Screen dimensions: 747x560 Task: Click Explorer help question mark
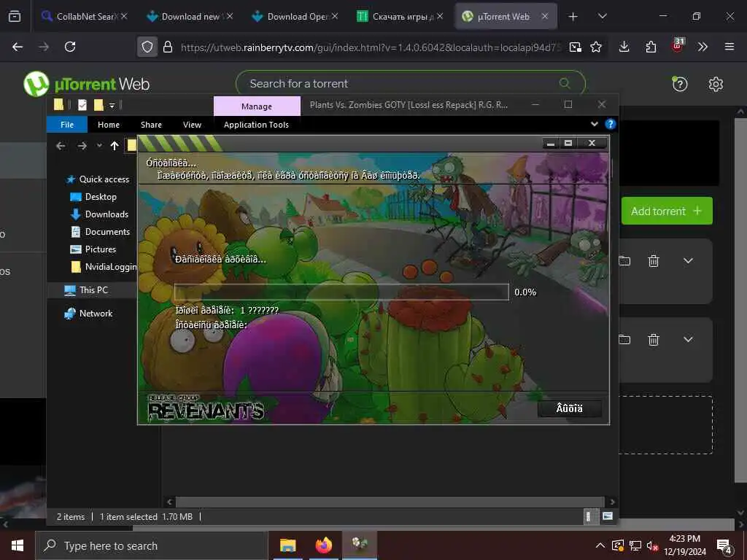[610, 124]
